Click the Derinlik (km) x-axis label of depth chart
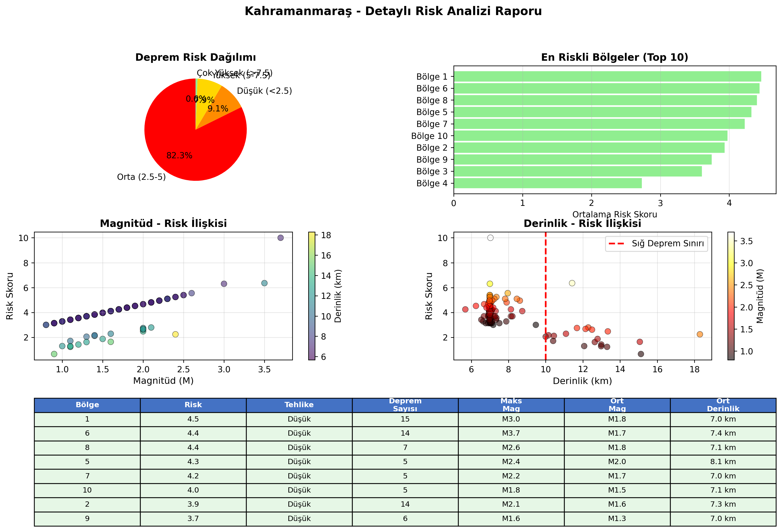 582,381
